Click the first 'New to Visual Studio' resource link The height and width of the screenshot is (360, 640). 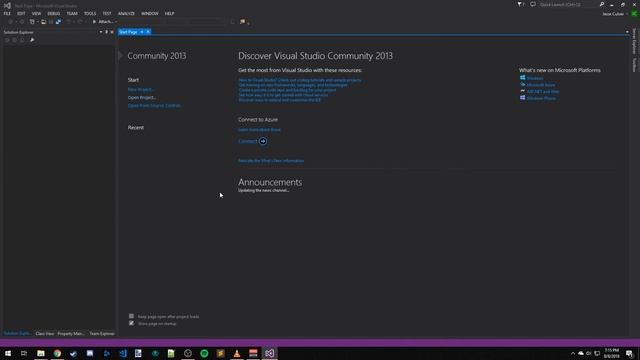coord(300,80)
